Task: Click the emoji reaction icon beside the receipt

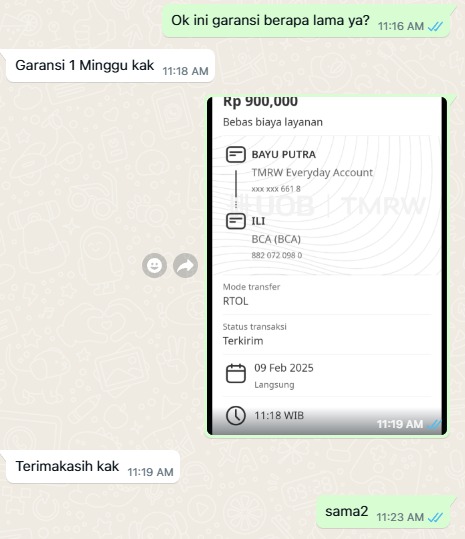Action: [154, 265]
